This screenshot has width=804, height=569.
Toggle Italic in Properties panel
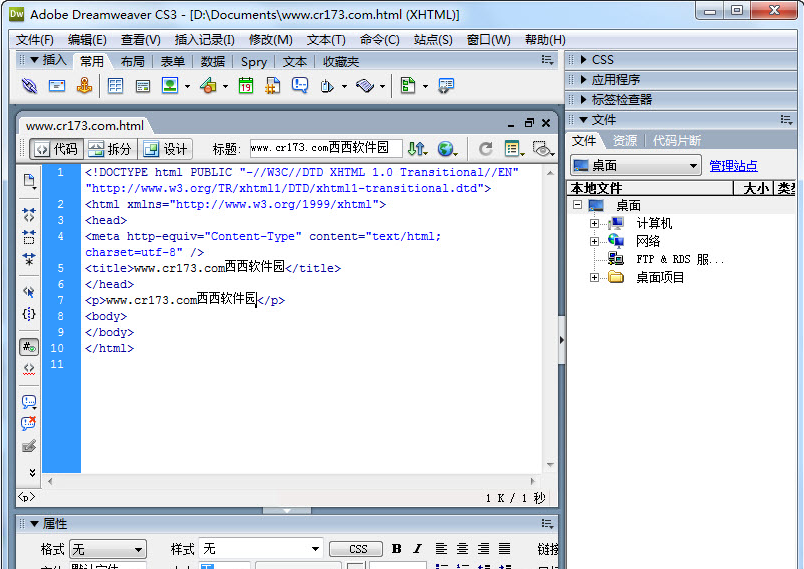point(417,549)
